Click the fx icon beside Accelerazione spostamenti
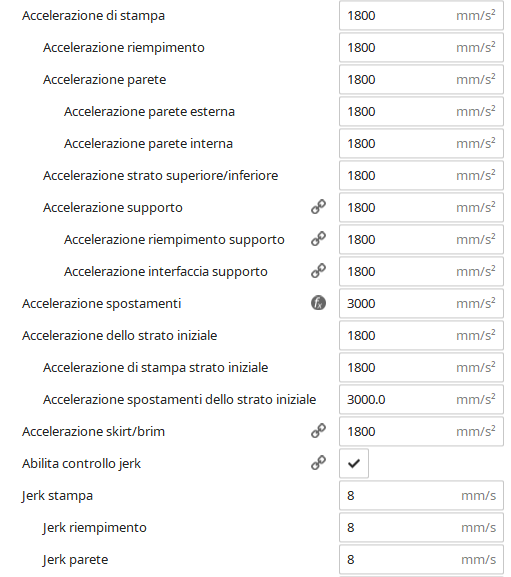511x577 pixels. pos(318,303)
